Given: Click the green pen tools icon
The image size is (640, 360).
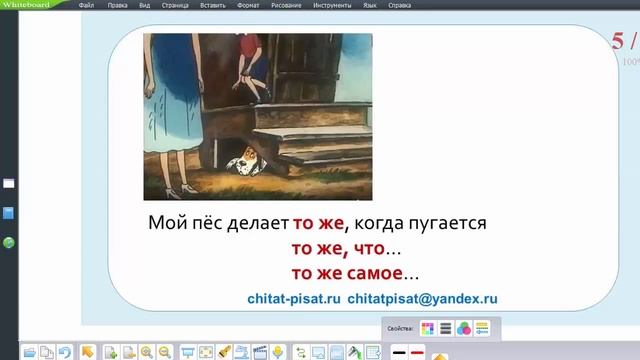Looking at the screenshot, I should (x=355, y=352).
